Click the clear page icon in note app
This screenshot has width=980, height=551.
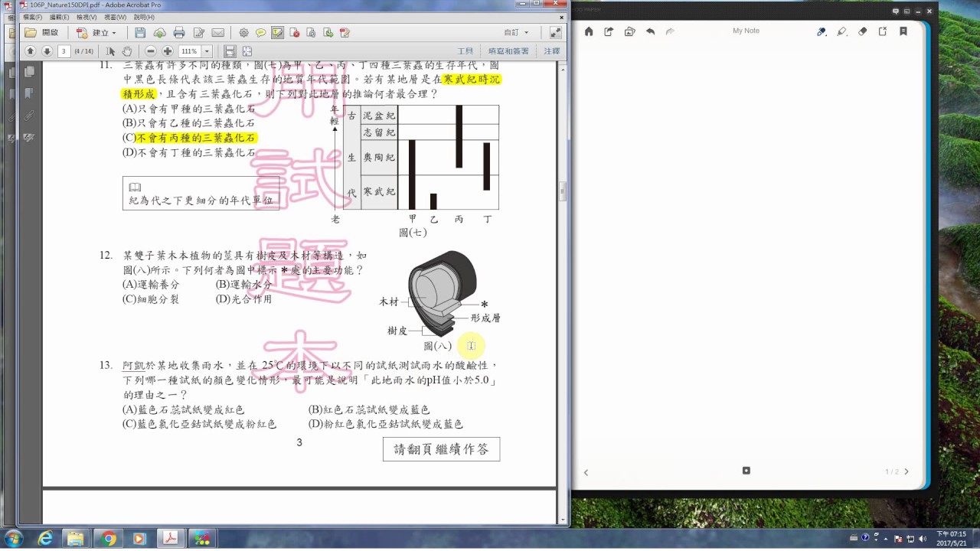point(883,31)
